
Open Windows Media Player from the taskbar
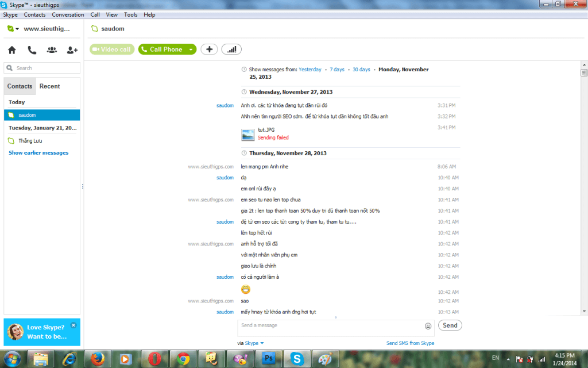(x=126, y=359)
